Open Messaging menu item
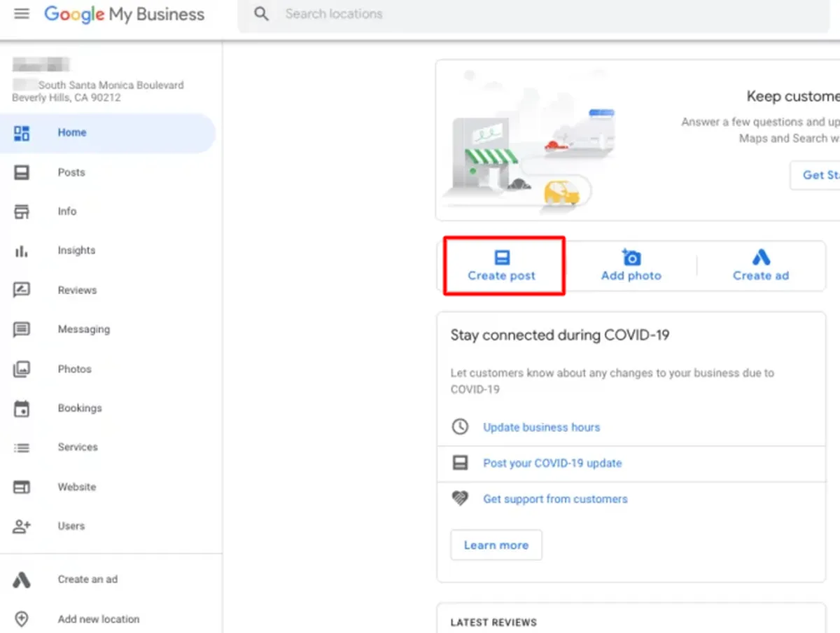This screenshot has height=633, width=840. [84, 329]
